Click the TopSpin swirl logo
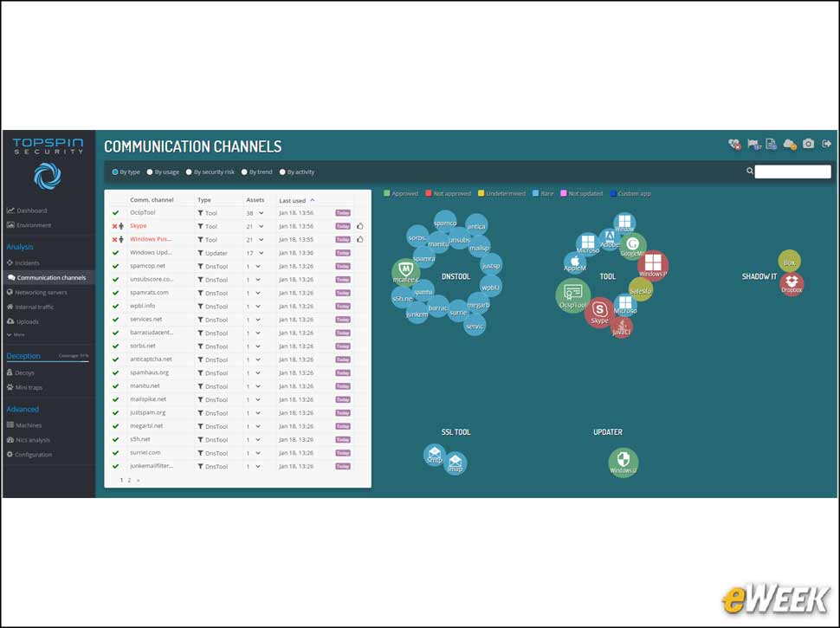Screen dimensions: 840x628 (x=47, y=177)
